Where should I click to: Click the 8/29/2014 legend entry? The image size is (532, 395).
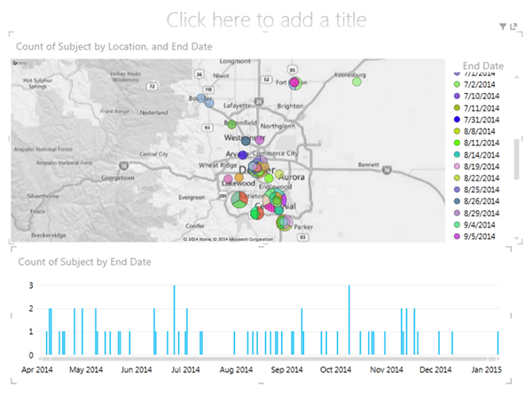(x=477, y=213)
